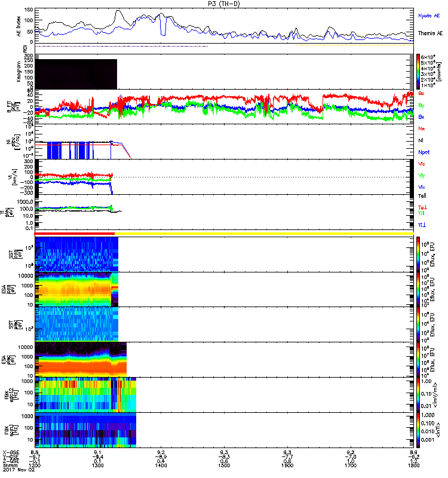
Task: Click the red Viz velocity legend label
Action: (422, 164)
